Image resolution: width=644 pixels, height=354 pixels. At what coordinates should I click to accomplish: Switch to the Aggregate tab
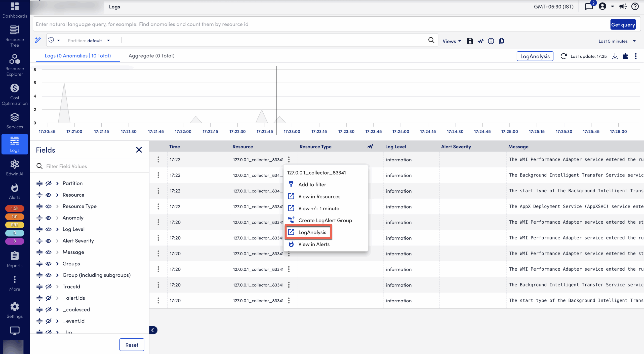click(x=151, y=56)
